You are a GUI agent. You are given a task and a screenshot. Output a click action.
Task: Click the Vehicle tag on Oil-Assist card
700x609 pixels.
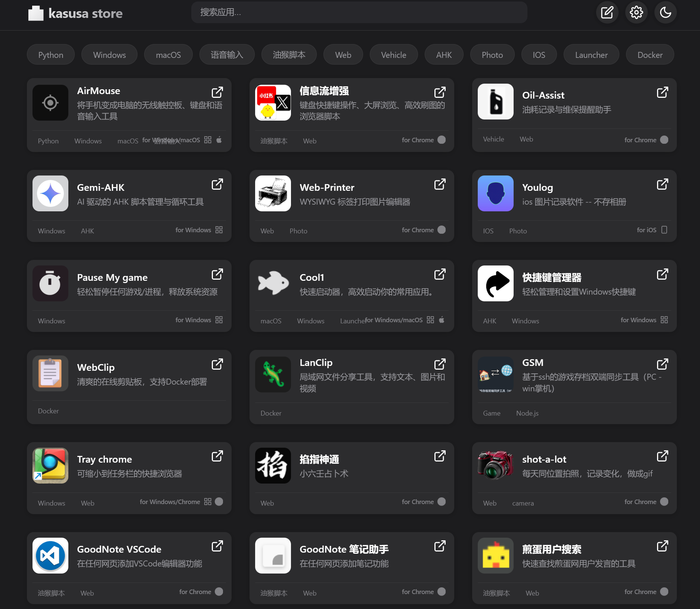pos(493,139)
